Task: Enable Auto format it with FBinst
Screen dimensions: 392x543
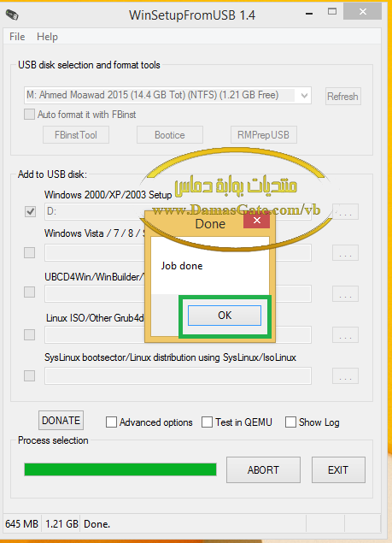Action: coord(29,115)
